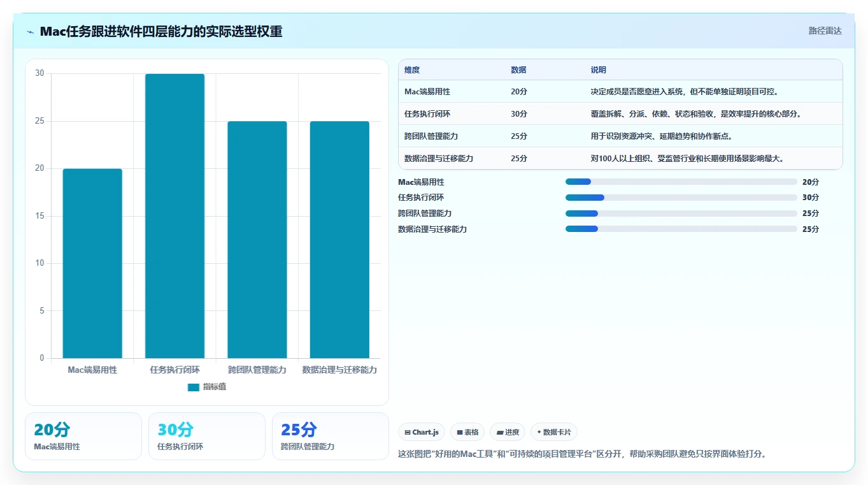The image size is (868, 485).
Task: Open the 20分 Mac端易用性 data card
Action: pos(83,436)
